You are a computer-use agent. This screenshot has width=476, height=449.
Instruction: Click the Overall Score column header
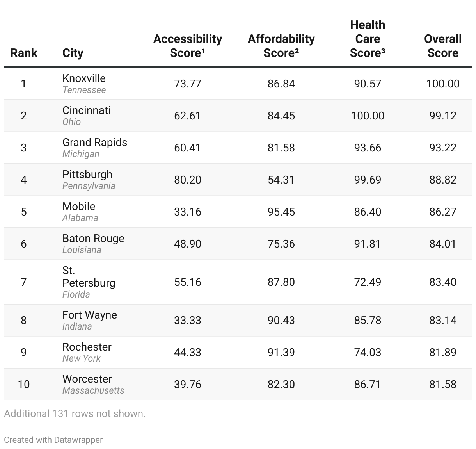coord(443,46)
